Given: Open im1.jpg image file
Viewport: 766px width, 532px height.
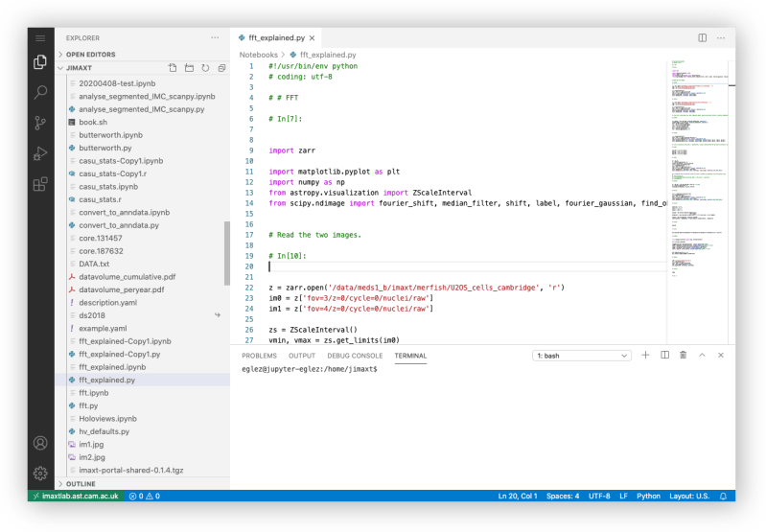Looking at the screenshot, I should (x=91, y=445).
